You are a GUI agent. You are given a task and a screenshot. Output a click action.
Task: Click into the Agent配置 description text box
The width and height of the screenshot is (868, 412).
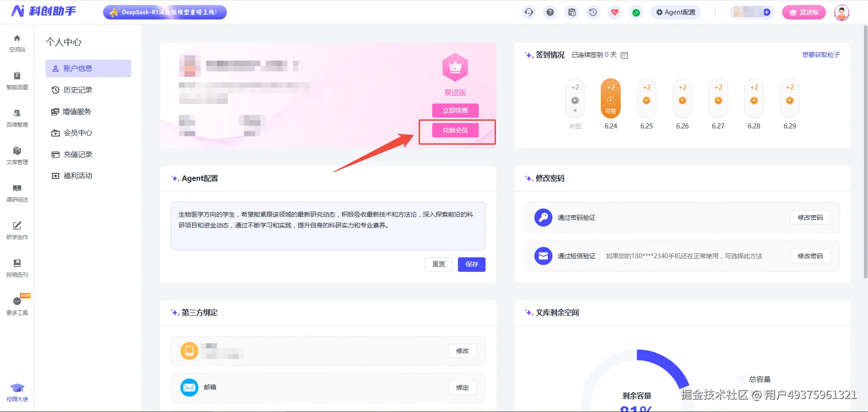pos(328,226)
